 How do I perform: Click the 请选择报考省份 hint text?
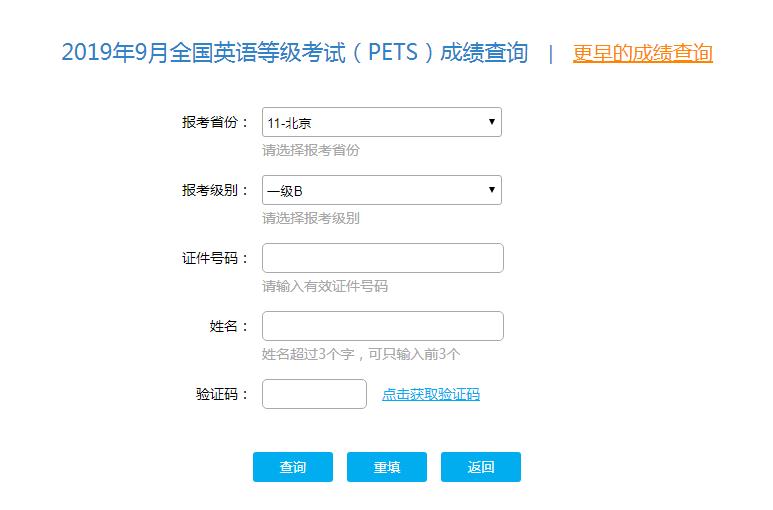(310, 150)
